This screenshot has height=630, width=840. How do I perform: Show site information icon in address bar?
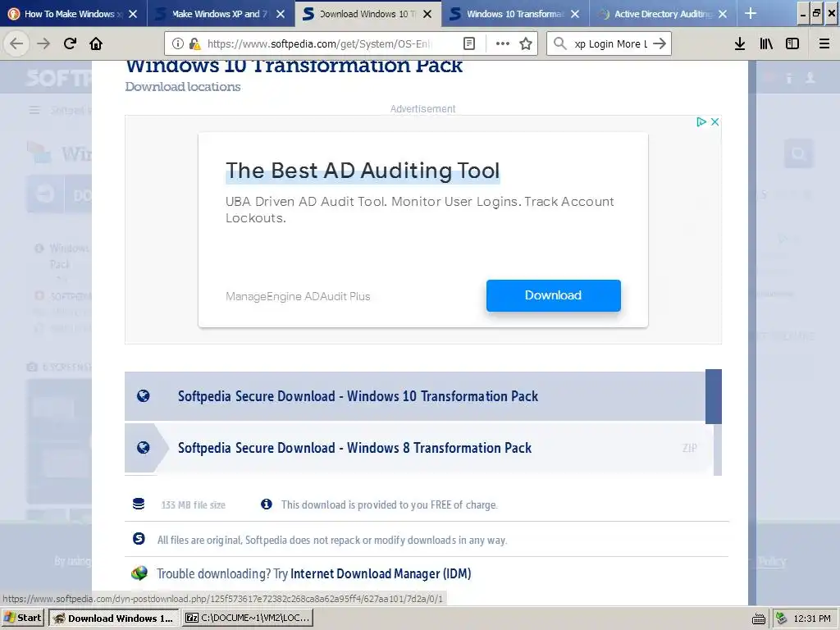click(x=178, y=43)
